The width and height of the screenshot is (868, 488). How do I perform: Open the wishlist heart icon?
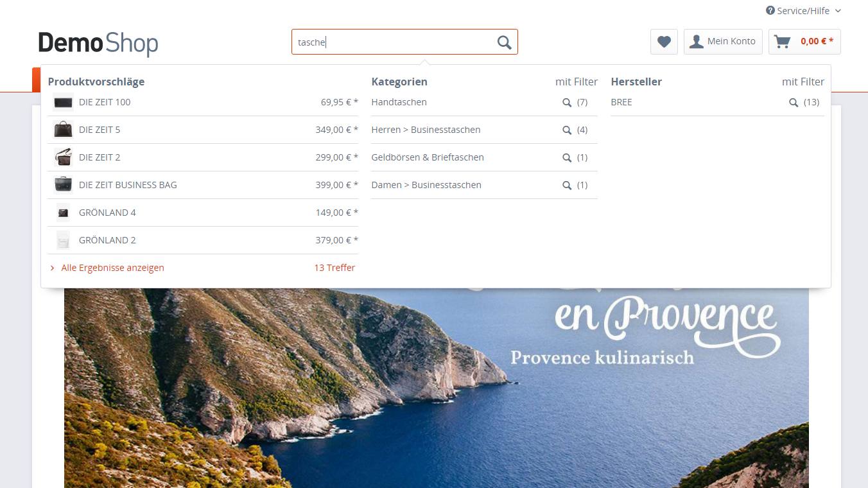[x=664, y=42]
